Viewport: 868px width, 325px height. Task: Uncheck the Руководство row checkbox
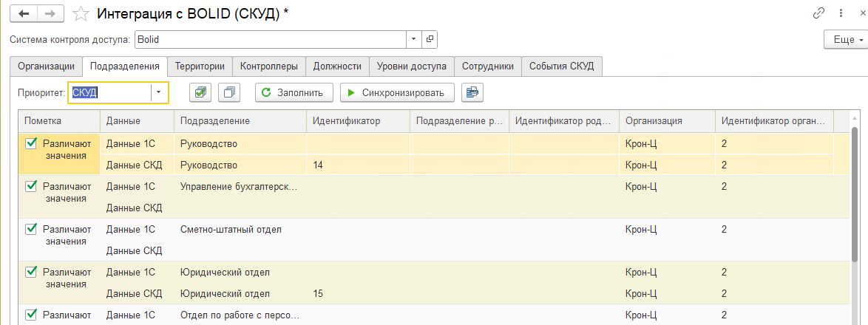31,143
